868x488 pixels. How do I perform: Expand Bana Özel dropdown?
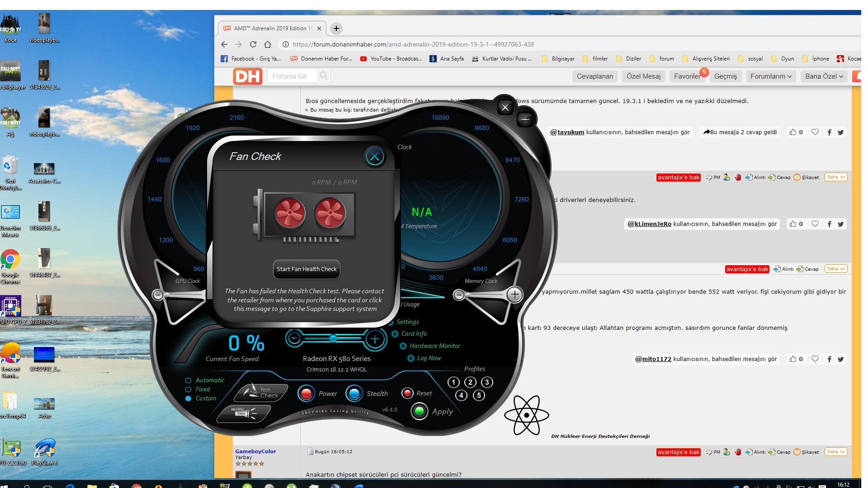tap(824, 76)
